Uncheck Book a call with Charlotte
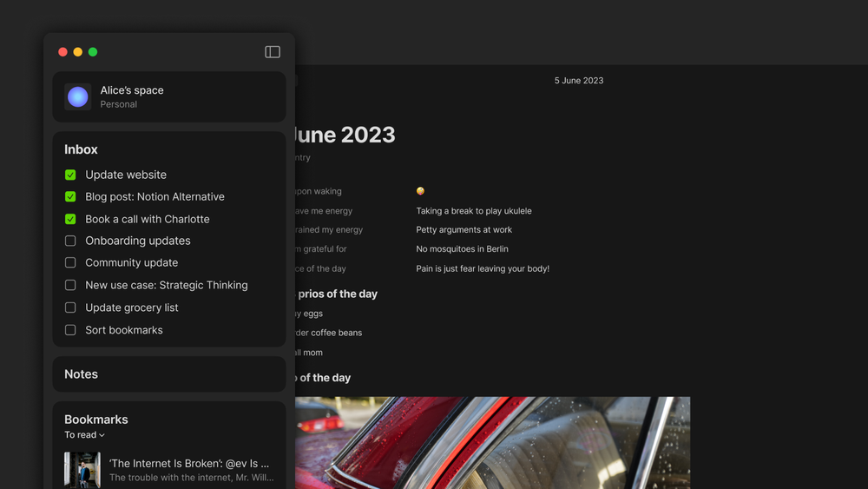The width and height of the screenshot is (868, 489). pyautogui.click(x=70, y=219)
